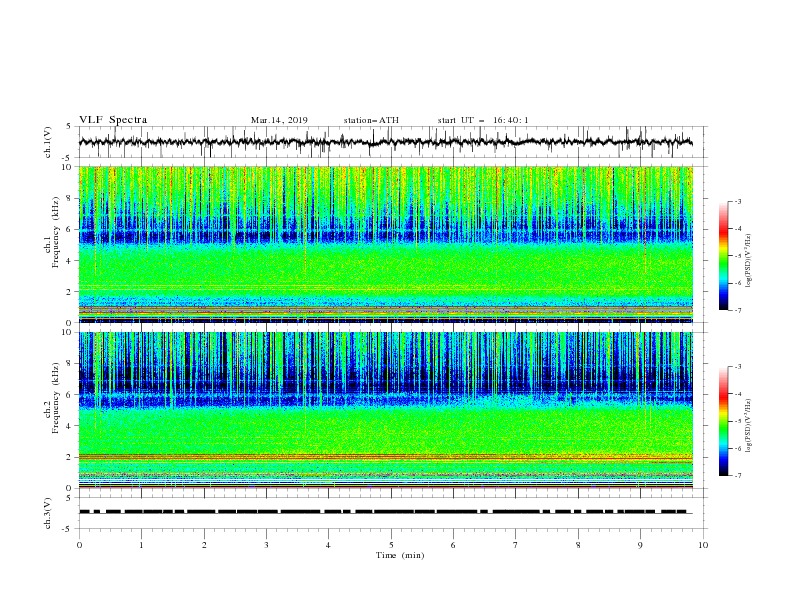792x612 pixels.
Task: Click the "-3" tick on upper colorbar
Action: [737, 201]
